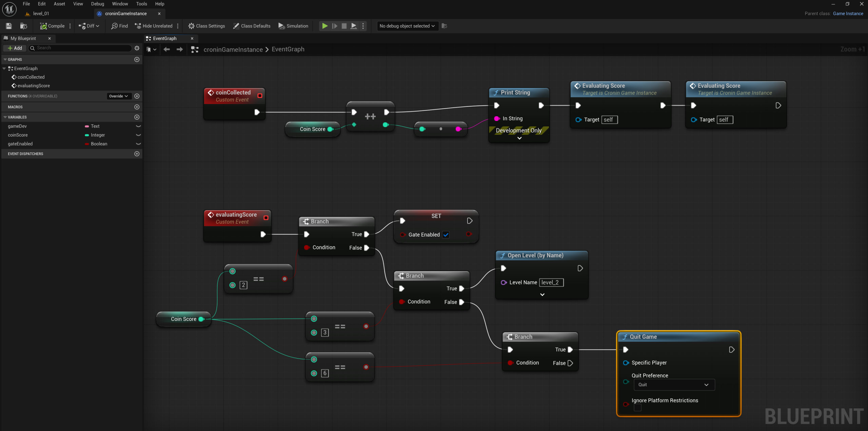This screenshot has height=431, width=868.
Task: Open My Blueprint settings gear
Action: click(137, 48)
